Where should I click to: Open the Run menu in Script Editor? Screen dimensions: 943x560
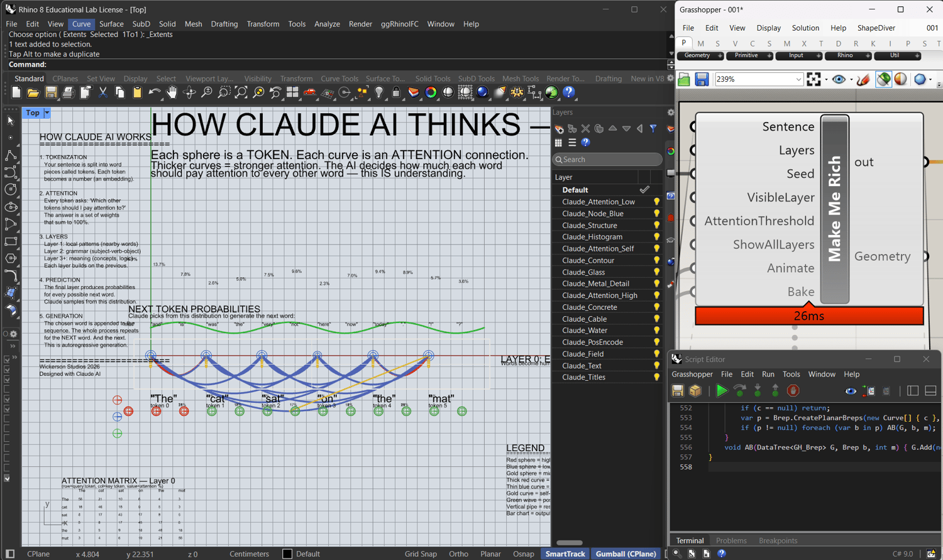(768, 374)
